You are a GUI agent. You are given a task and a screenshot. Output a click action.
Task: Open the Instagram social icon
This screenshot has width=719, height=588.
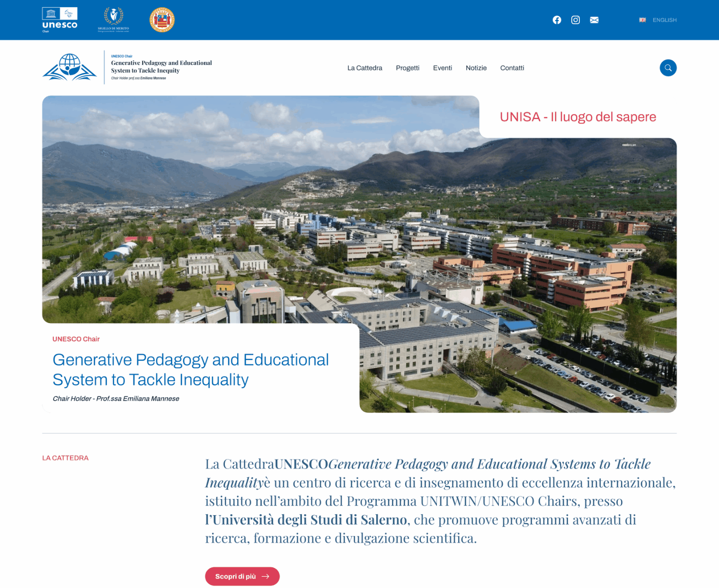(575, 20)
